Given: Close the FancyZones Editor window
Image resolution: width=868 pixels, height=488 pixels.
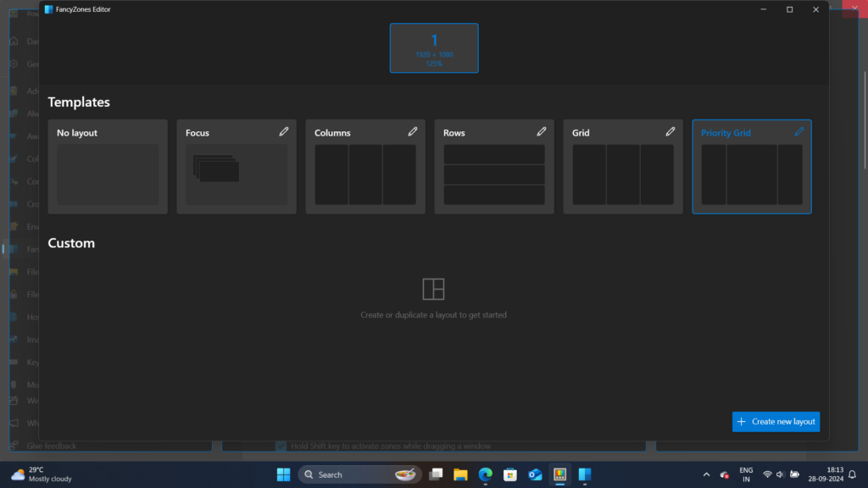Looking at the screenshot, I should pyautogui.click(x=815, y=9).
